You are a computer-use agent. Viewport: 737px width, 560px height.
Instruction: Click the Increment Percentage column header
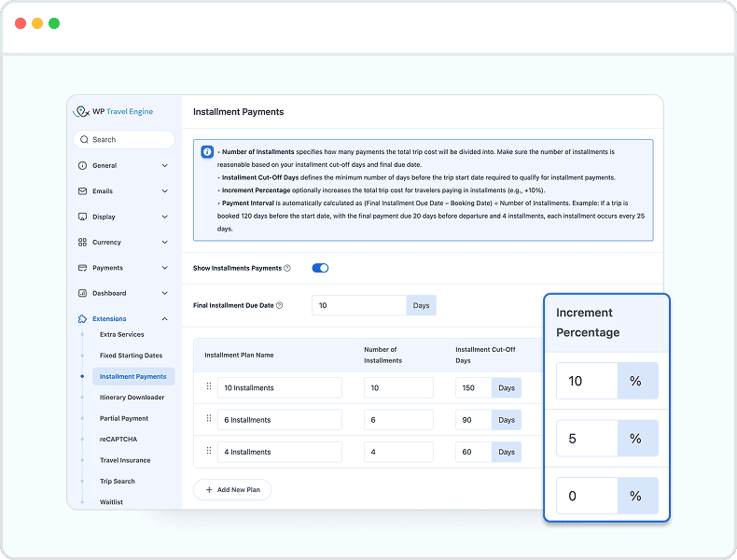[x=588, y=323]
